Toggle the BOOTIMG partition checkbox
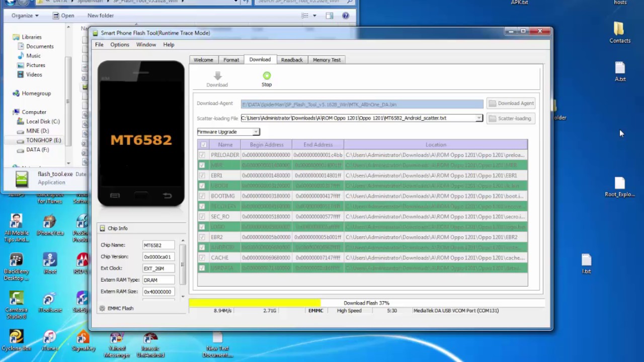Image resolution: width=644 pixels, height=362 pixels. pos(202,196)
